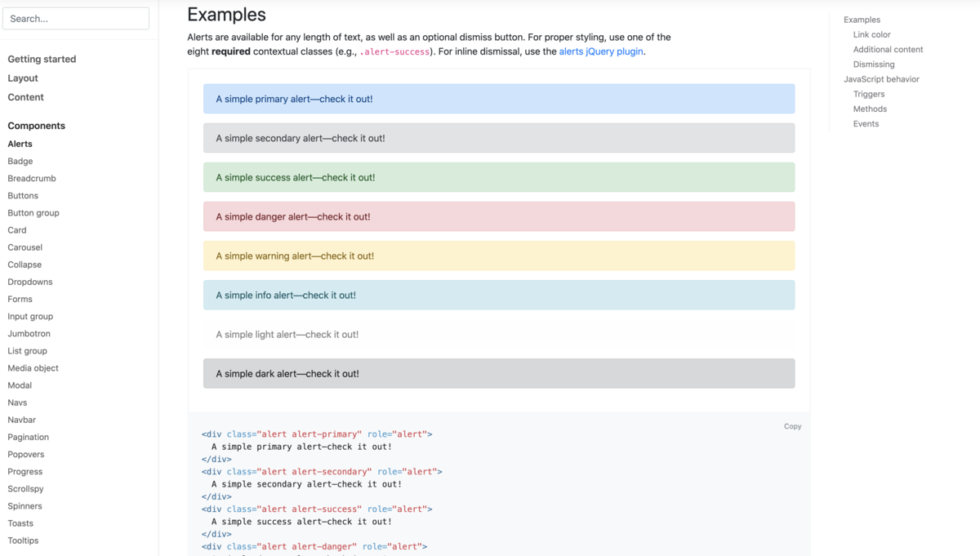Open the Spinners component page
The height and width of the screenshot is (556, 980).
(25, 505)
